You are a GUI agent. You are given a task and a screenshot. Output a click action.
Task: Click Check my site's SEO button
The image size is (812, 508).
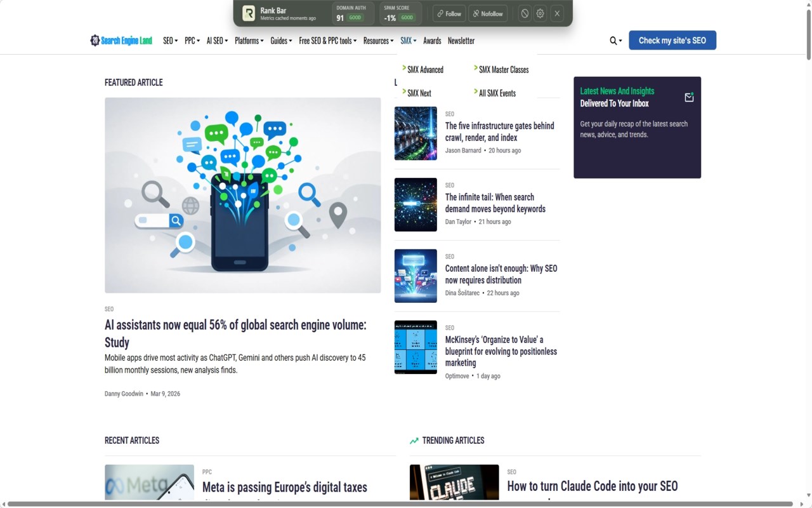click(672, 40)
